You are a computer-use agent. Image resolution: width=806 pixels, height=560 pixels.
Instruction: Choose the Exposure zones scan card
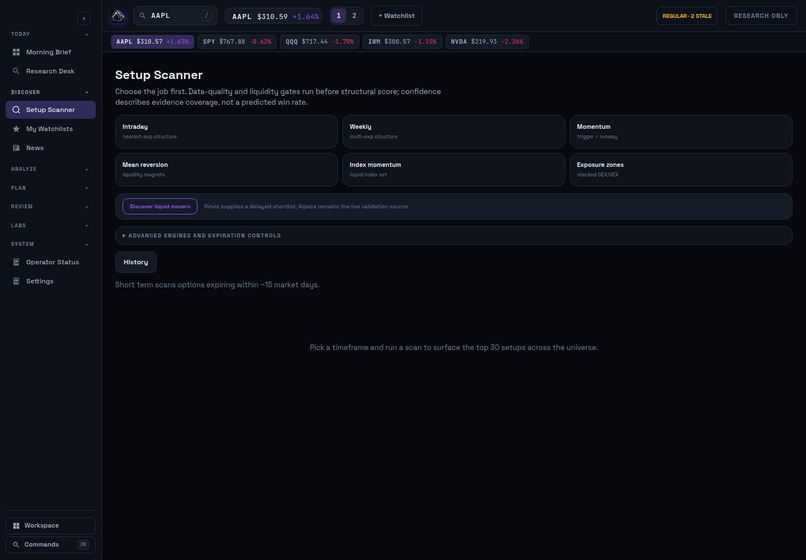(681, 170)
